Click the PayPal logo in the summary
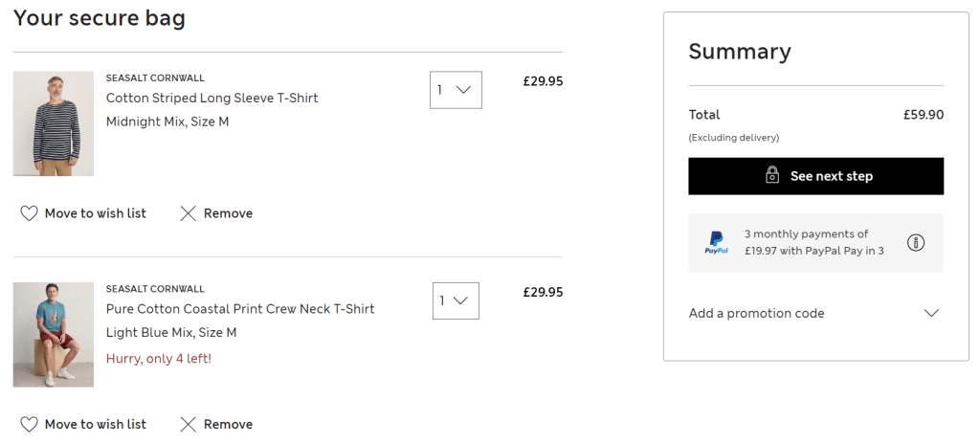The width and height of the screenshot is (980, 443). click(716, 242)
